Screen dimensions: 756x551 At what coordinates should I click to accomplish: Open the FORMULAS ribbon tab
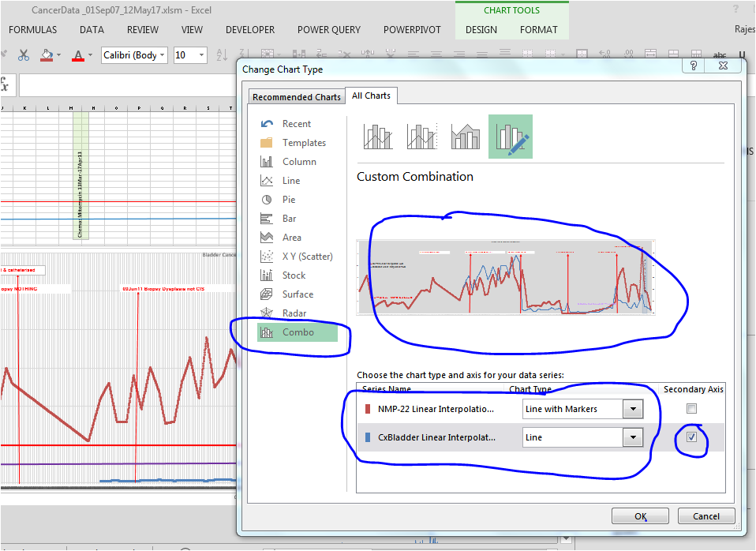33,30
